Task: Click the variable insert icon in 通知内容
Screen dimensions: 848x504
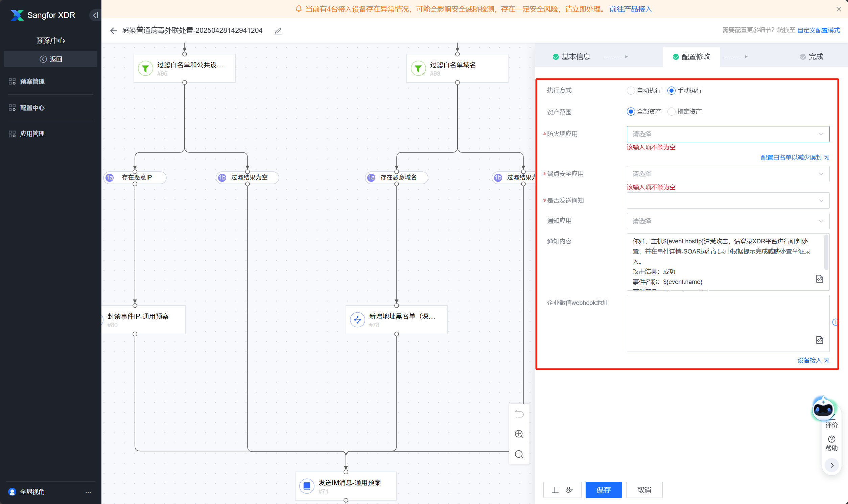Action: pyautogui.click(x=819, y=279)
